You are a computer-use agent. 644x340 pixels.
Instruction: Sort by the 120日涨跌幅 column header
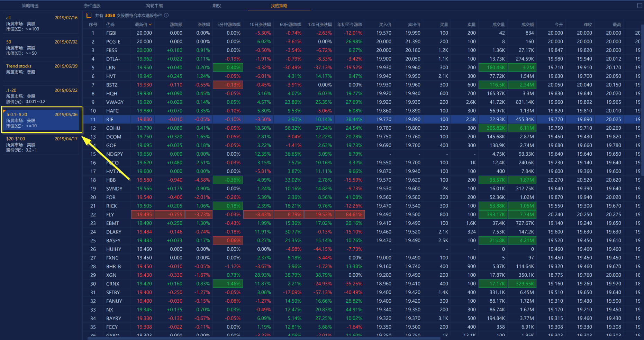[x=320, y=25]
